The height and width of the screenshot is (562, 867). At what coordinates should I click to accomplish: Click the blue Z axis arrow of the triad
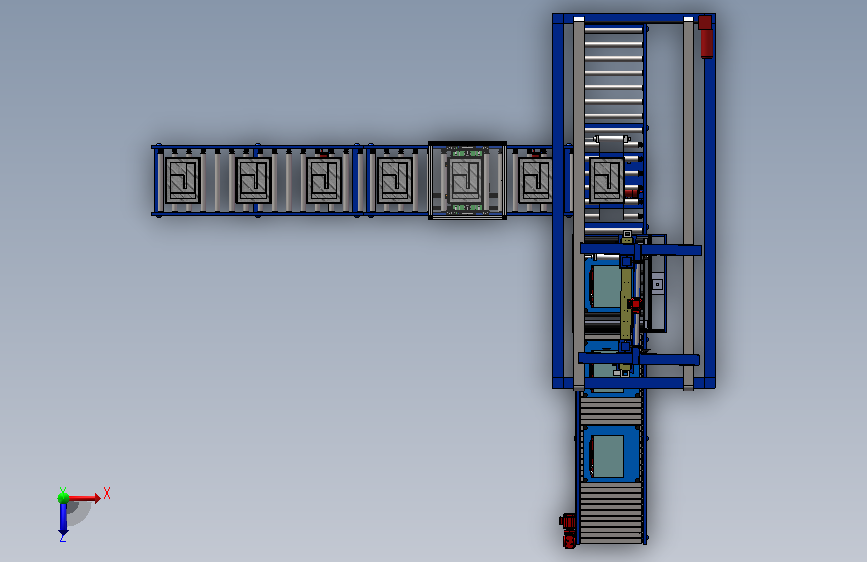(63, 519)
